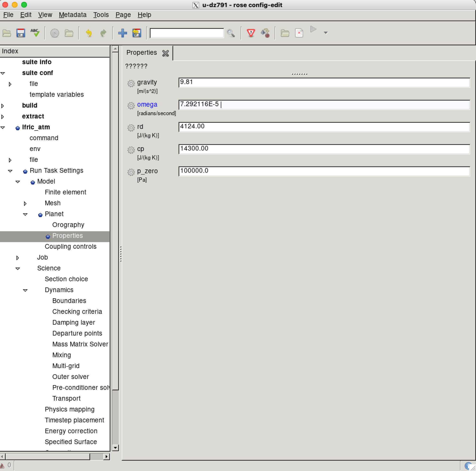
Task: Click into the gravity value field
Action: coord(324,82)
